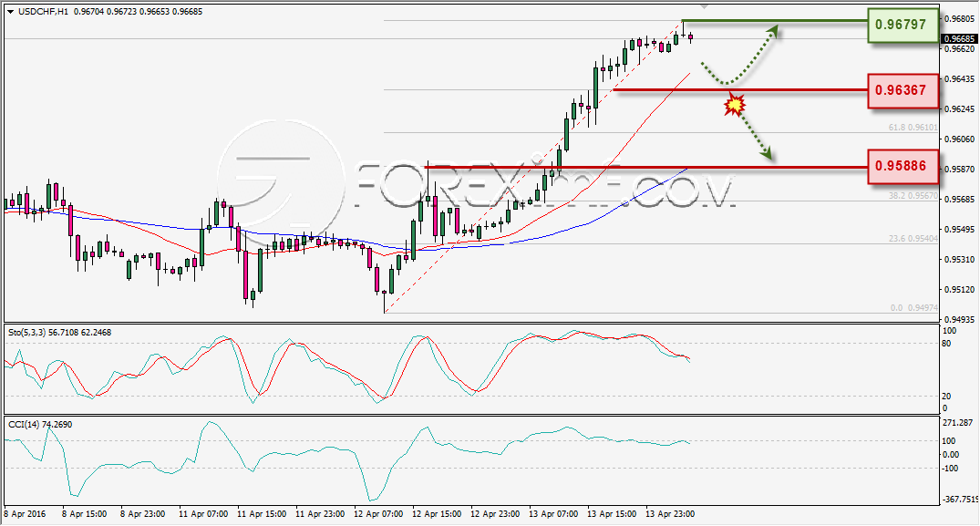Select the 38.2 Fibonacci level label

(913, 195)
